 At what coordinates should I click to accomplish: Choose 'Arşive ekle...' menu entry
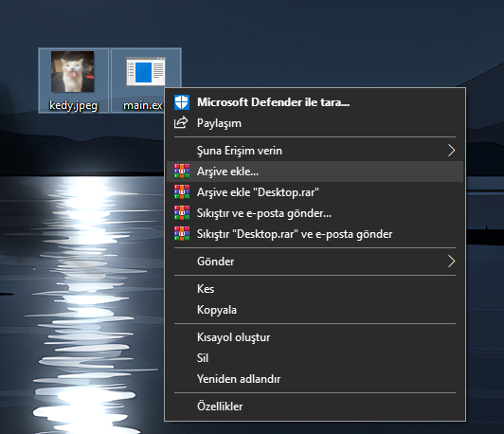pyautogui.click(x=315, y=172)
